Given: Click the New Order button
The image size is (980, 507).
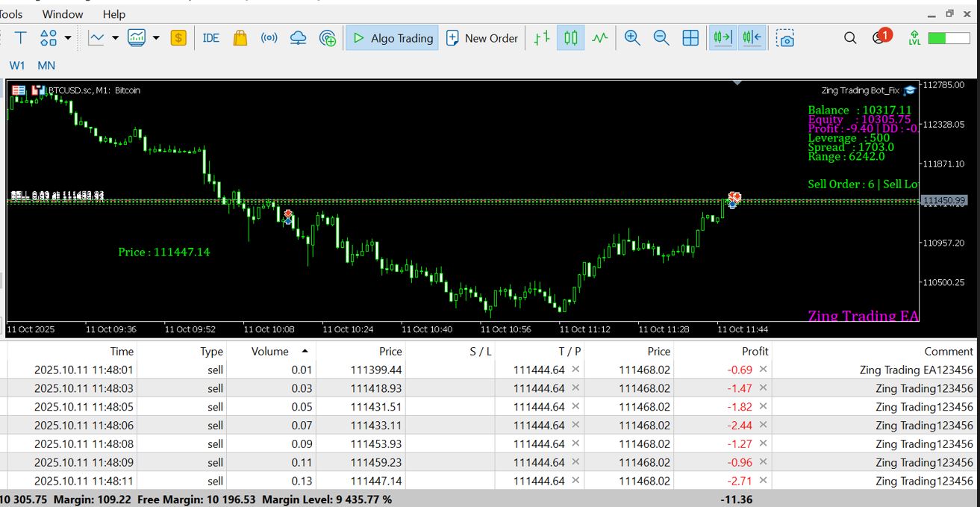Looking at the screenshot, I should click(482, 38).
